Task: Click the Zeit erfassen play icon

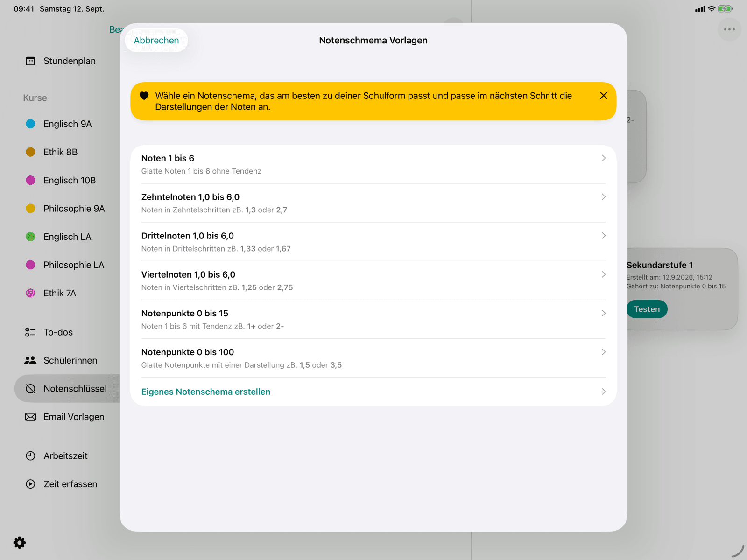Action: 30,484
